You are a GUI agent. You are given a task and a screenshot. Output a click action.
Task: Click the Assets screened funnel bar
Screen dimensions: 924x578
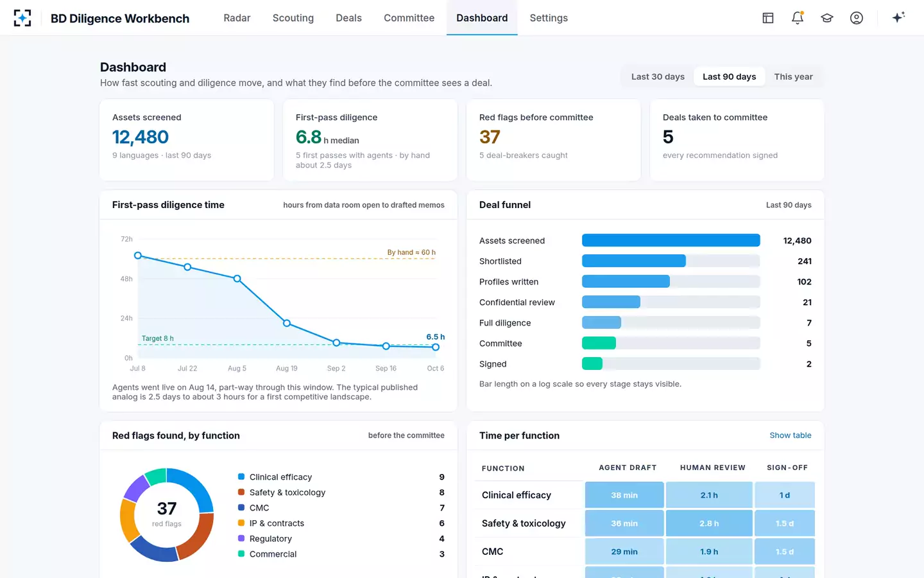coord(671,240)
